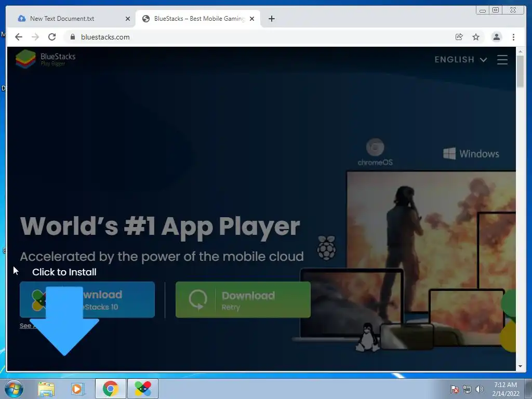Image resolution: width=532 pixels, height=399 pixels.
Task: Open a new browser tab
Action: click(x=271, y=19)
